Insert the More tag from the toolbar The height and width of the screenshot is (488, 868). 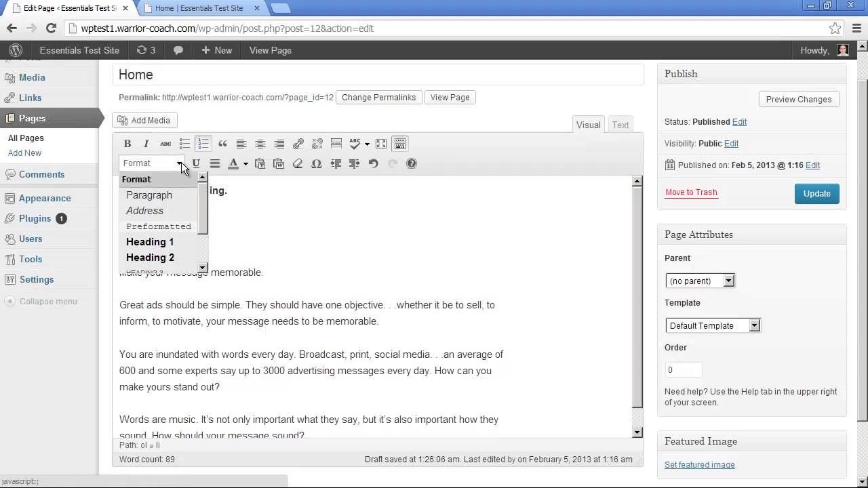(x=336, y=144)
